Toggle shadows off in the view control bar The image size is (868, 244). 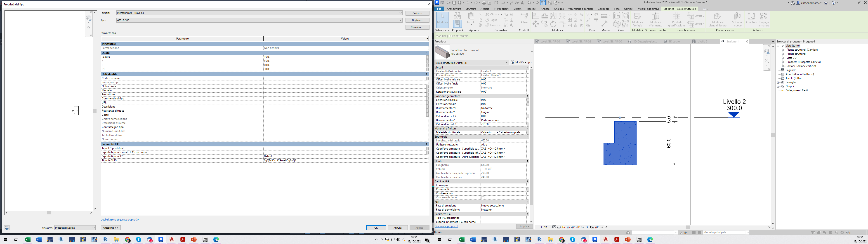[x=563, y=227]
